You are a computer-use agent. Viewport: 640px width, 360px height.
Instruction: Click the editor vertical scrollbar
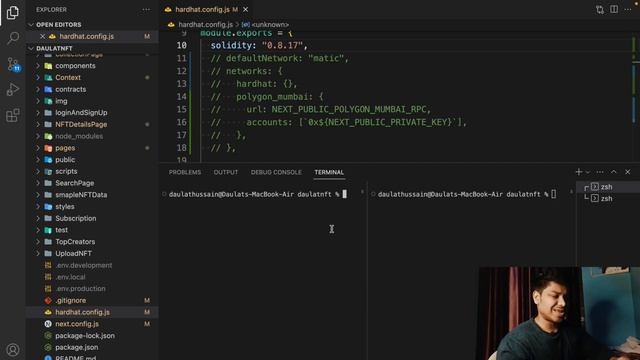coord(636,96)
